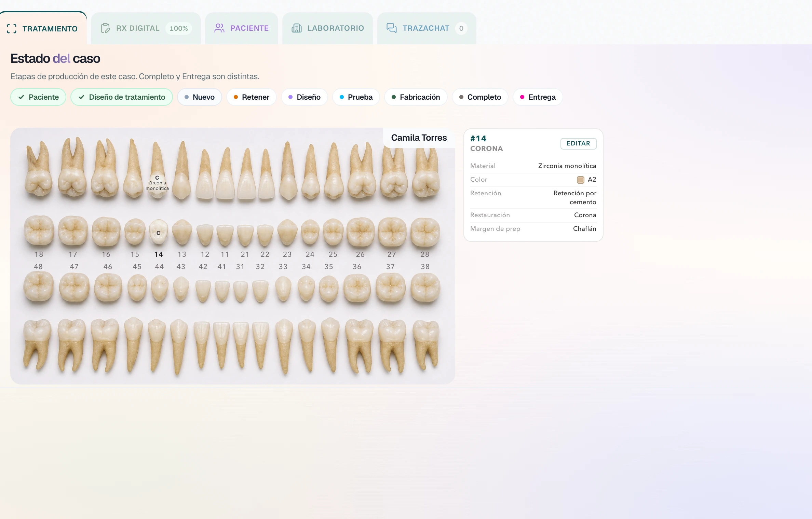The height and width of the screenshot is (519, 812).
Task: Set case status to Completo
Action: (x=480, y=97)
